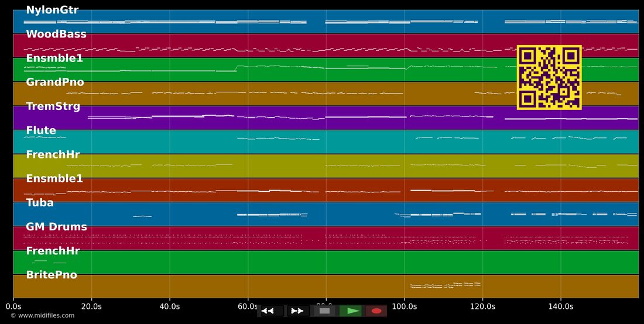The image size is (644, 324).
Task: Select the FrenchHr label above BritePno
Action: [53, 250]
